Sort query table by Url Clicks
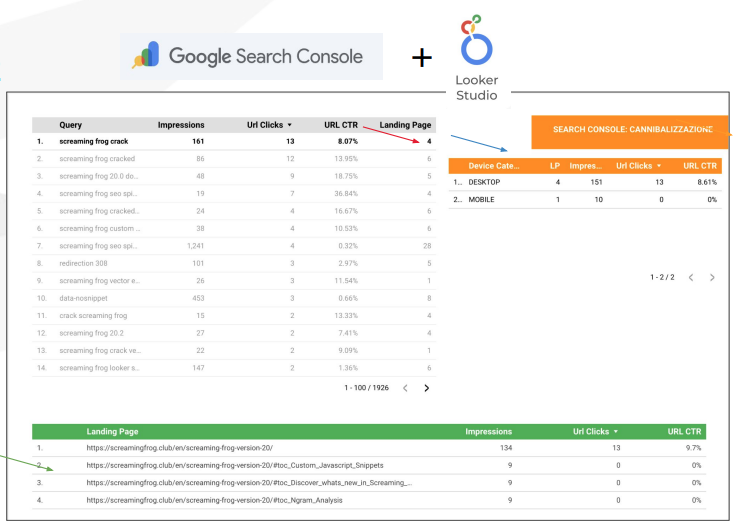The image size is (738, 531). pos(270,125)
